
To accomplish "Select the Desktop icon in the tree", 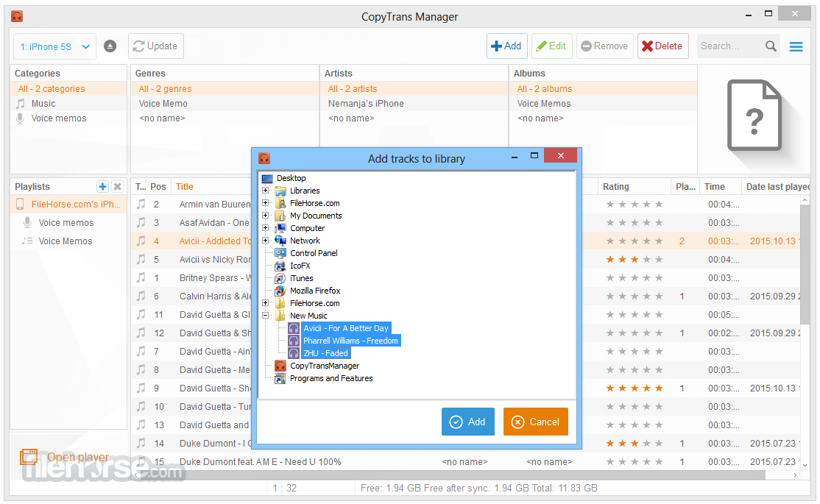I will click(267, 178).
